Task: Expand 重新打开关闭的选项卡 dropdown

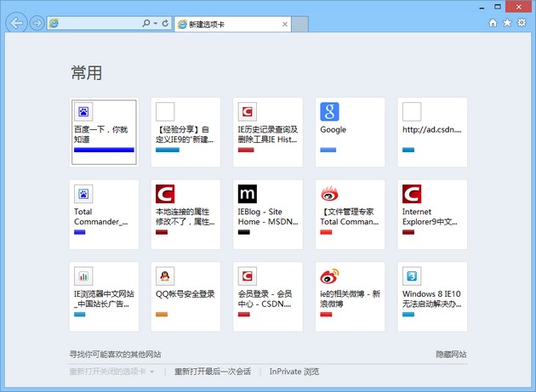Action: 111,372
